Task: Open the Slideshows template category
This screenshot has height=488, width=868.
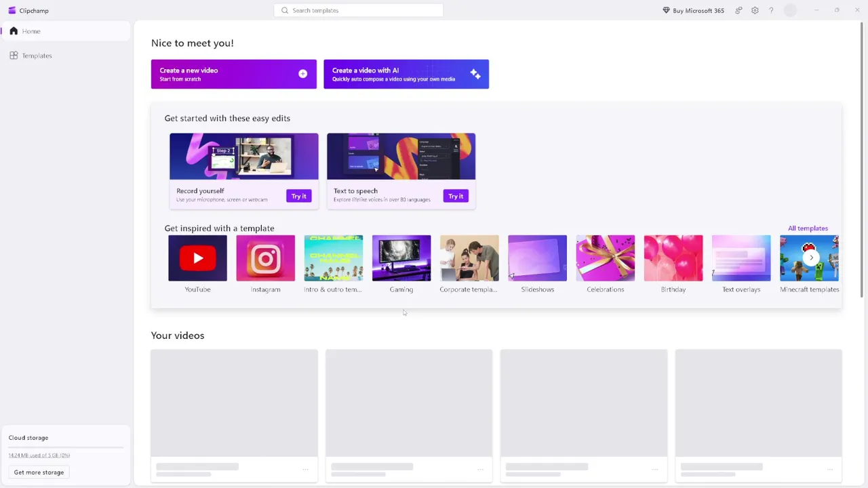Action: 538,264
